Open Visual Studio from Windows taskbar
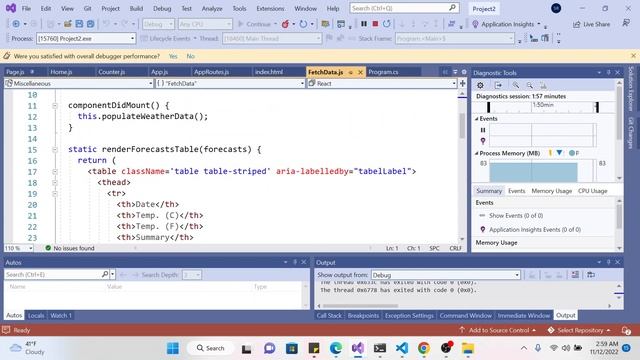Image resolution: width=640 pixels, height=360 pixels. tap(358, 348)
